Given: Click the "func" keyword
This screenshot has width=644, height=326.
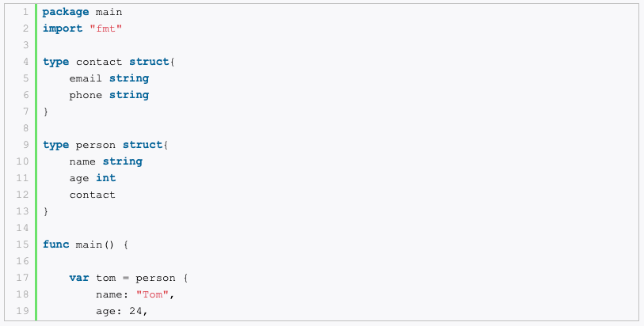Looking at the screenshot, I should coord(55,244).
